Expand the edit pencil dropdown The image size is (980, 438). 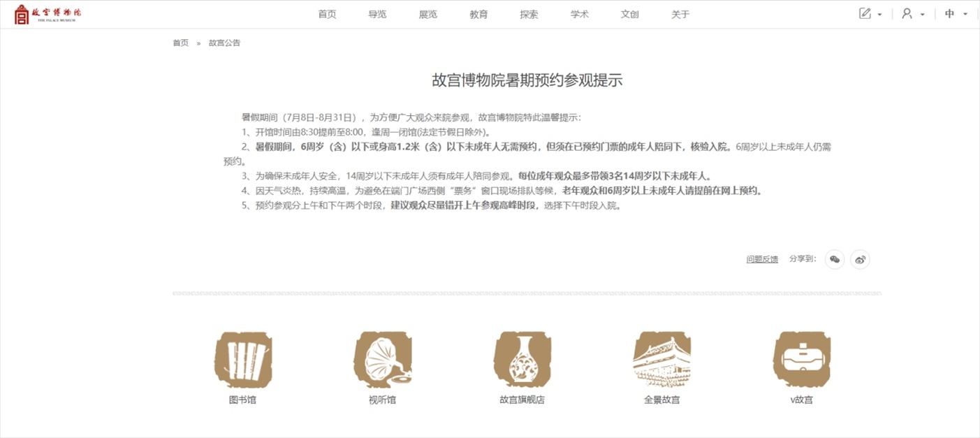[x=870, y=14]
